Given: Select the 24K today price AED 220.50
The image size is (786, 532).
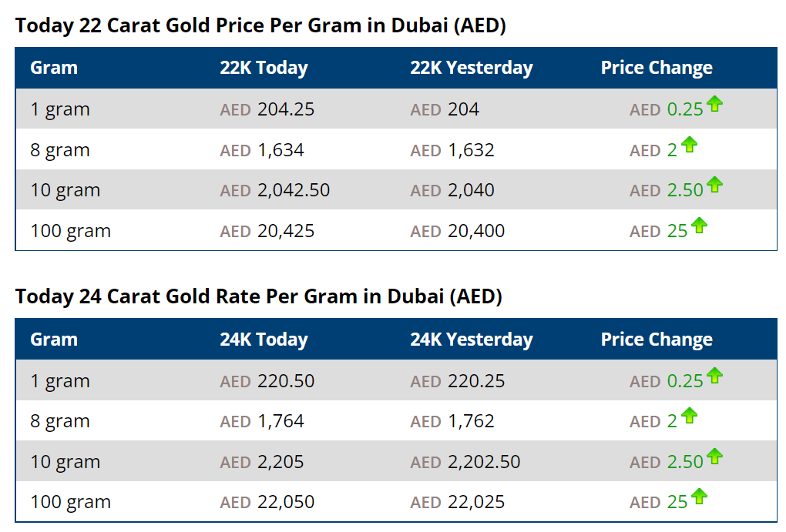Looking at the screenshot, I should click(267, 381).
